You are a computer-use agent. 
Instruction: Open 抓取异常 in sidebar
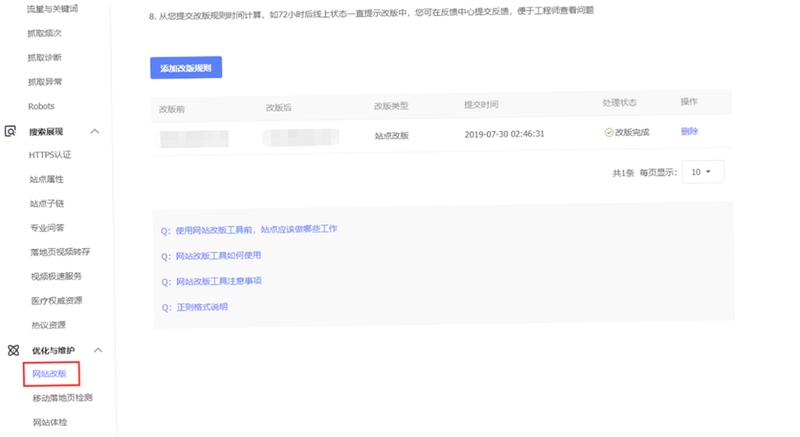click(x=45, y=82)
